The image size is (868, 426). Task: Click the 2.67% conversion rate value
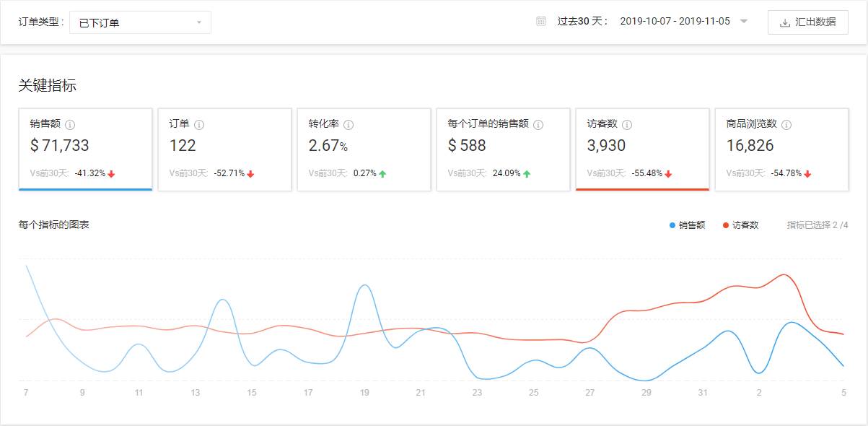click(x=328, y=146)
